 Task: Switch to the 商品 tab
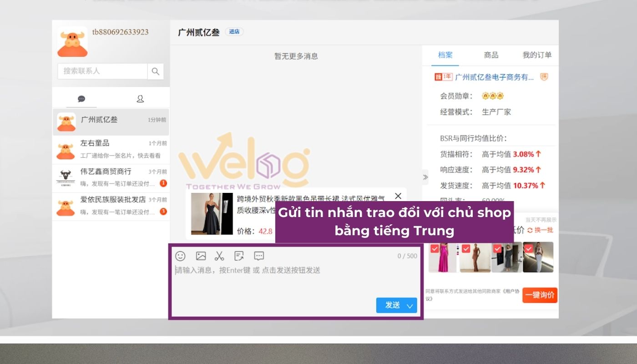491,55
